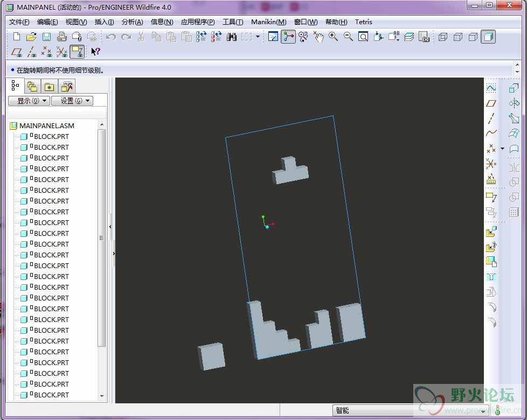Open the 显示 dropdown in model tree

[29, 101]
